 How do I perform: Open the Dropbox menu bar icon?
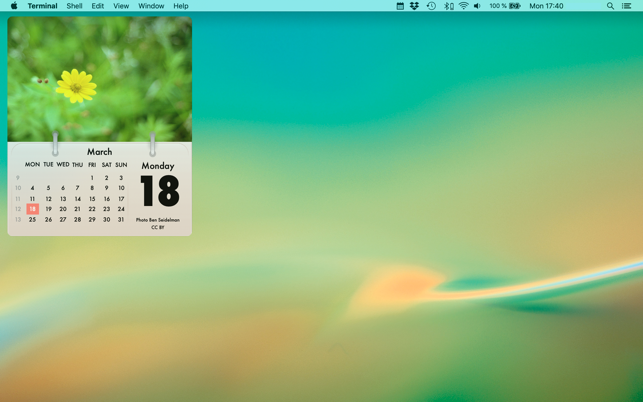click(414, 6)
